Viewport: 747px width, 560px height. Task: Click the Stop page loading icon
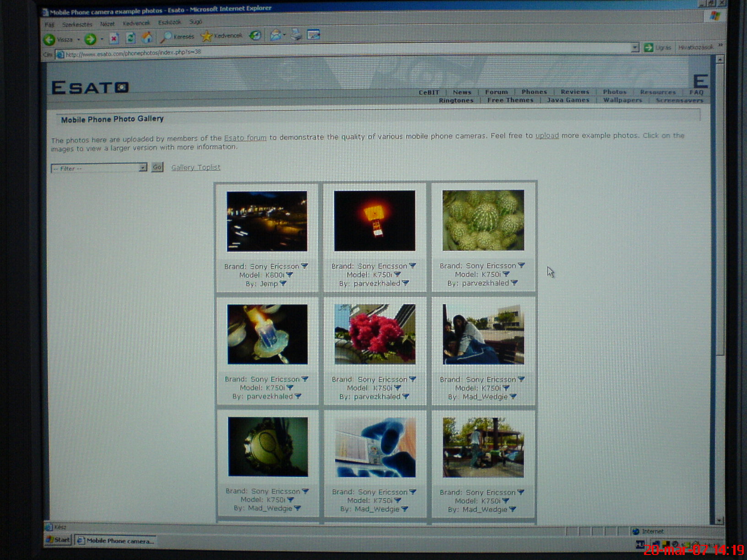tap(114, 38)
